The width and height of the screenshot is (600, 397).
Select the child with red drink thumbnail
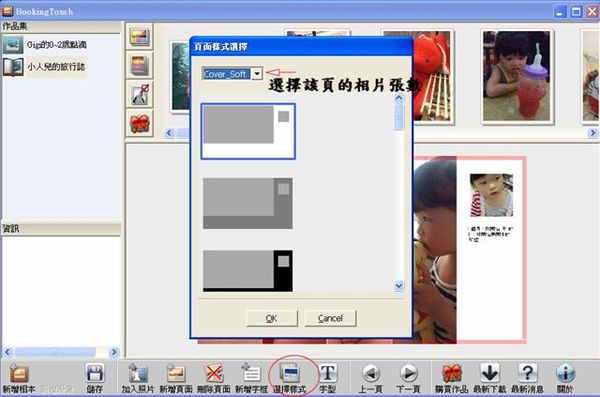pyautogui.click(x=517, y=77)
